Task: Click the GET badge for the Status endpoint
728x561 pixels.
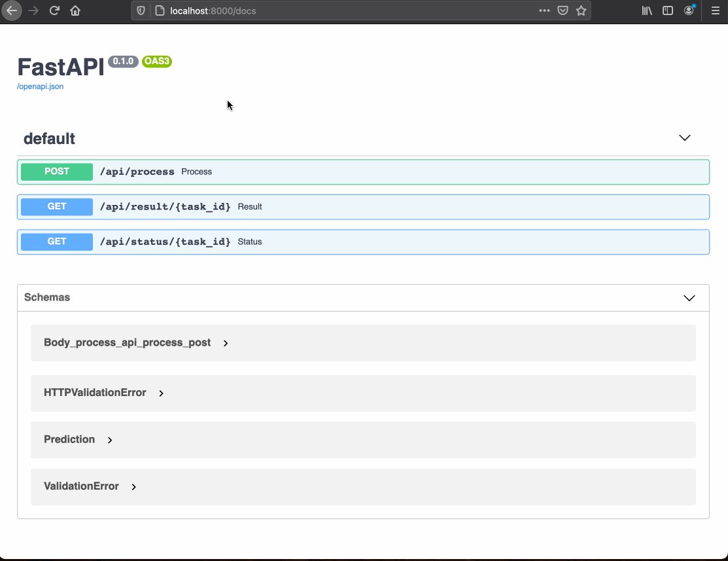Action: pos(57,242)
